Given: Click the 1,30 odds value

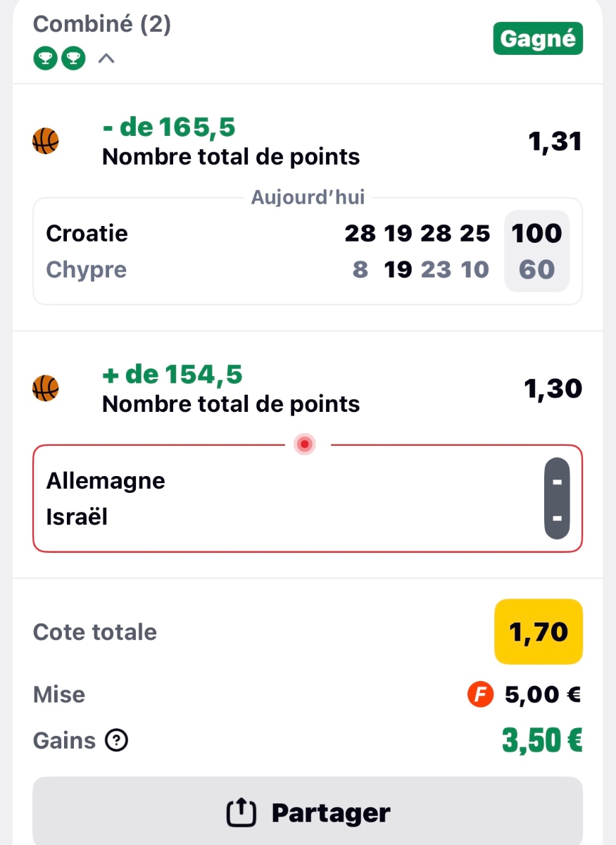Looking at the screenshot, I should tap(553, 388).
